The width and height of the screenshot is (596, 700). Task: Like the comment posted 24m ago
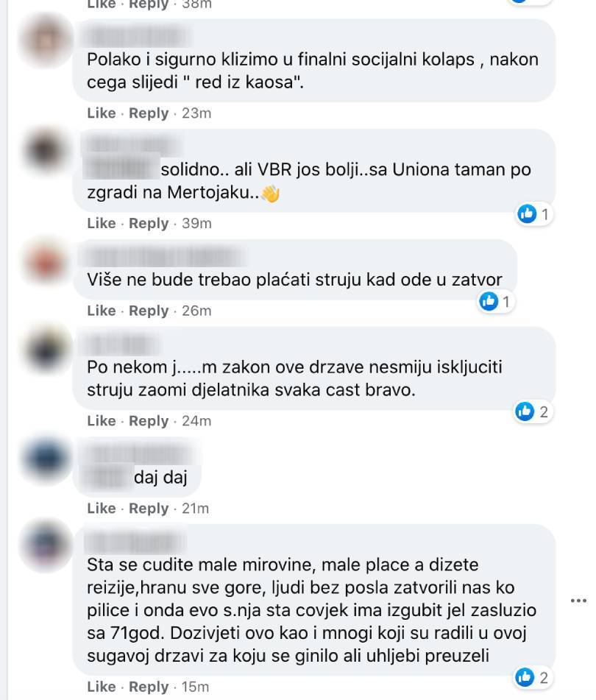point(102,421)
